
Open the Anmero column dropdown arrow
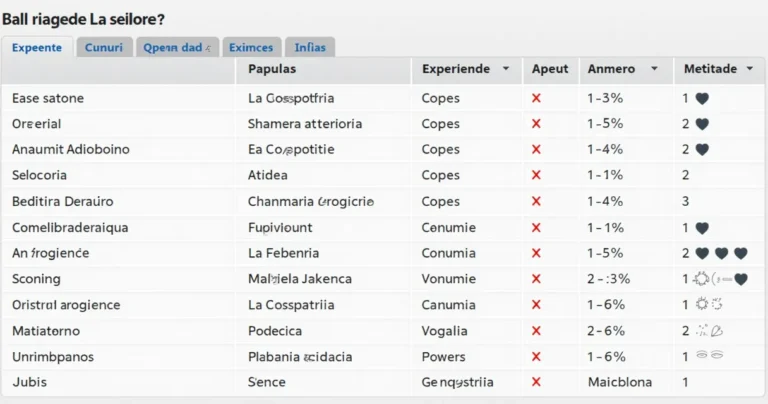654,69
